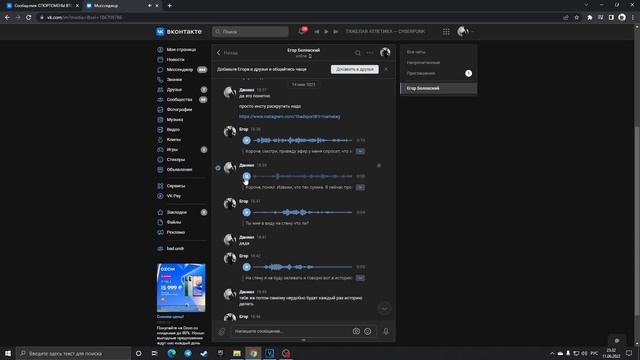This screenshot has width=640, height=360.
Task: Play Egor's 0:13 voice message
Action: point(247,140)
